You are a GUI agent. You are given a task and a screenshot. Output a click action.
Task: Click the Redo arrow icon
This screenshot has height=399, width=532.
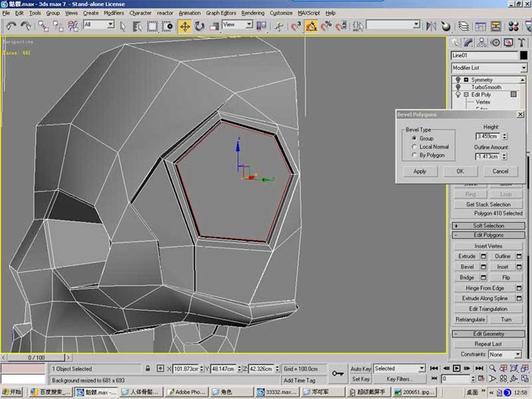point(26,26)
